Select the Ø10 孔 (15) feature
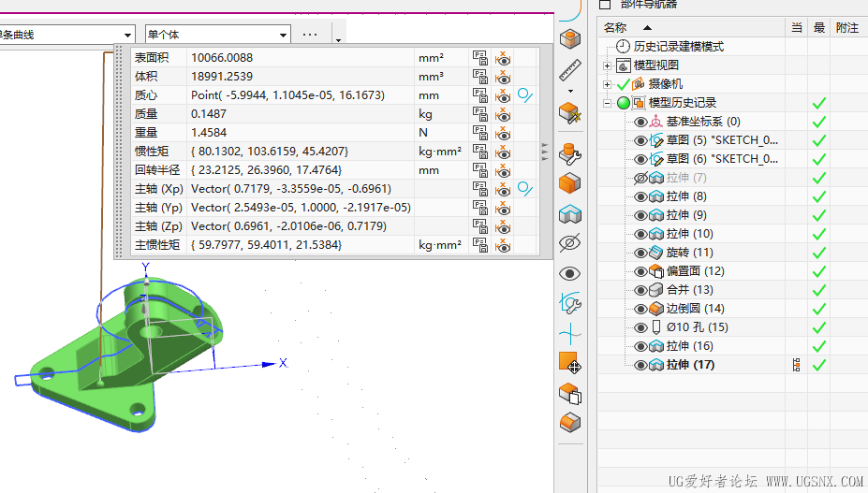Screen dimensions: 868x493 pyautogui.click(x=697, y=327)
